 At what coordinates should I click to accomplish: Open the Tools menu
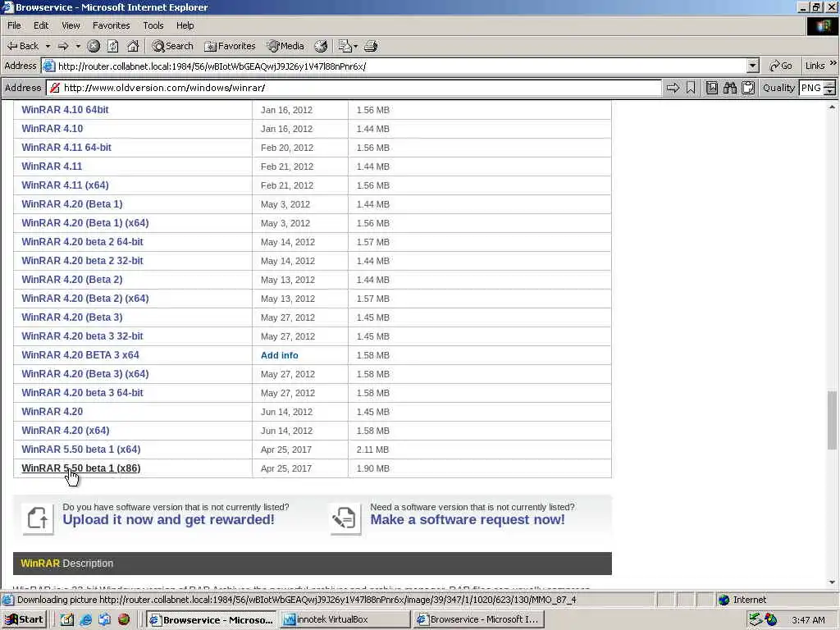click(153, 25)
